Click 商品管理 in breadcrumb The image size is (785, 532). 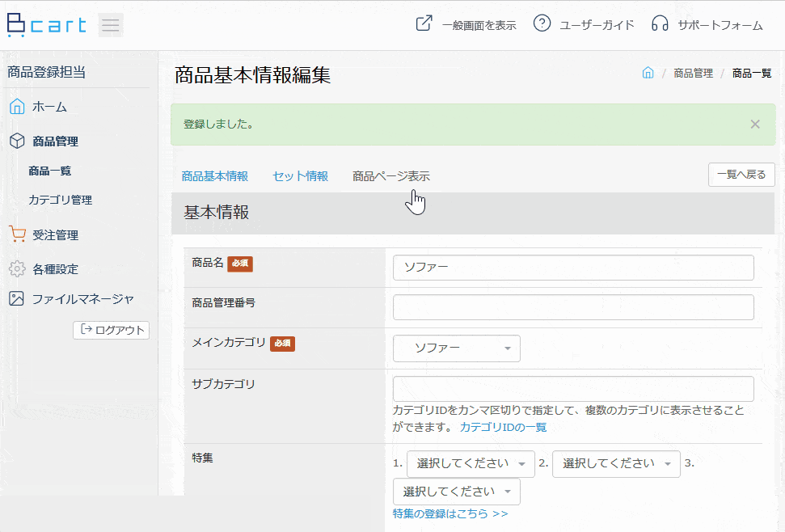[x=693, y=73]
